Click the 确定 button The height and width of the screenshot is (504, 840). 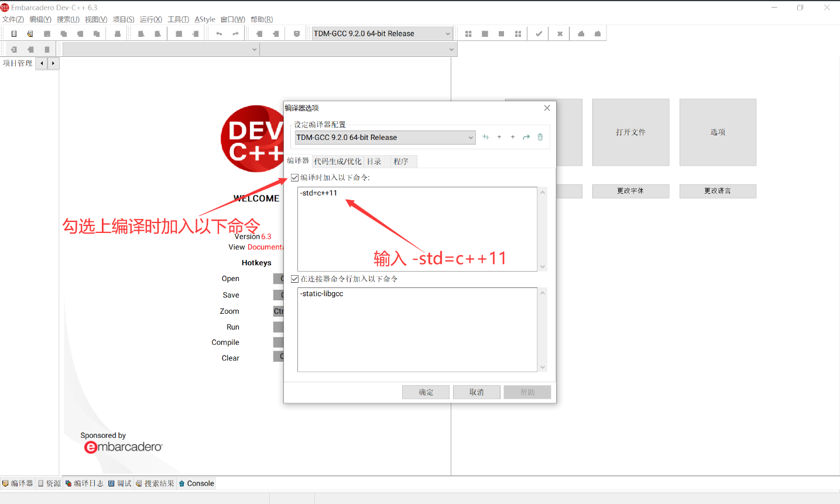[x=426, y=392]
